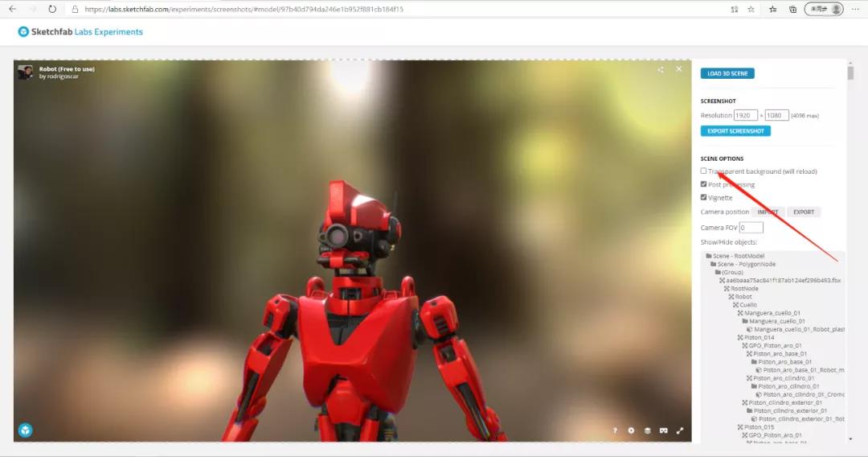The height and width of the screenshot is (457, 868).
Task: Click the right panel vertical scrollbar thumb
Action: (x=850, y=73)
